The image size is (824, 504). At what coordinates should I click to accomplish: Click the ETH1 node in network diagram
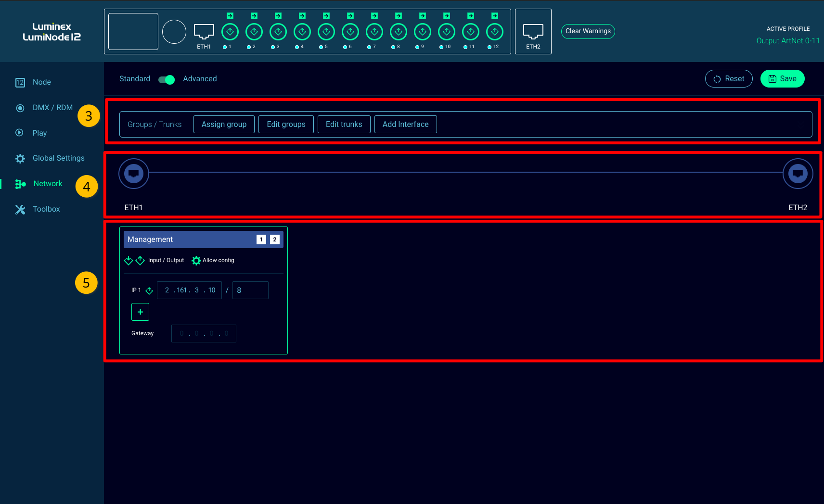tap(134, 174)
